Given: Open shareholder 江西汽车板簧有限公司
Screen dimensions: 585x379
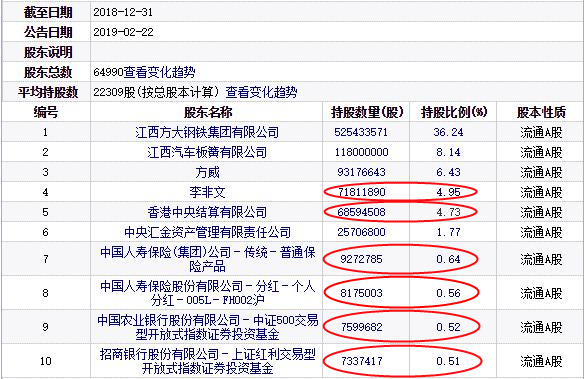Looking at the screenshot, I should pos(207,152).
